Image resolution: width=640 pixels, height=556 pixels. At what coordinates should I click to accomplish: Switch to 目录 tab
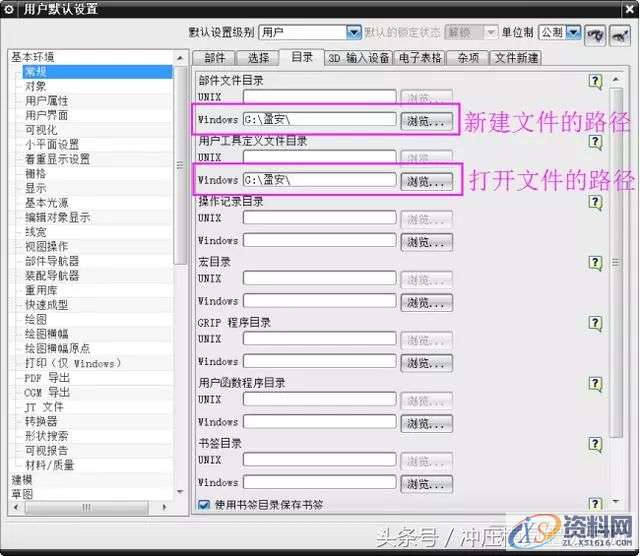(302, 57)
